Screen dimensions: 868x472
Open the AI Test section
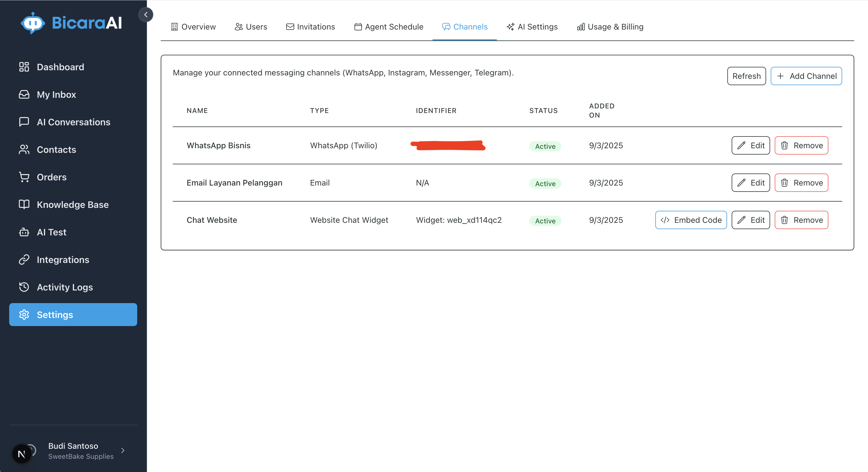51,232
